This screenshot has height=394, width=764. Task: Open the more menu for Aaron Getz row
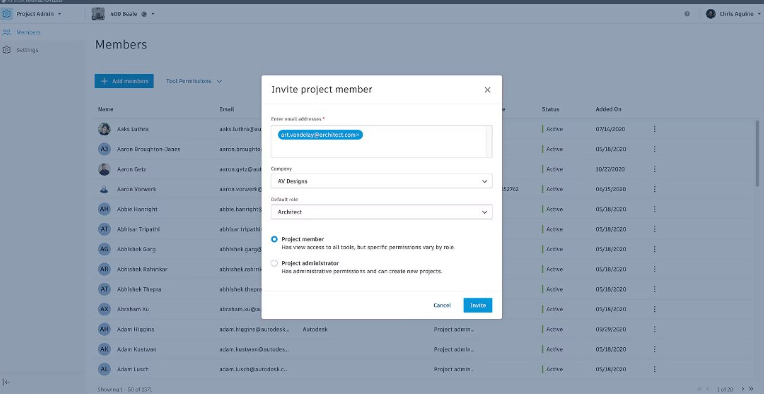[x=654, y=169]
